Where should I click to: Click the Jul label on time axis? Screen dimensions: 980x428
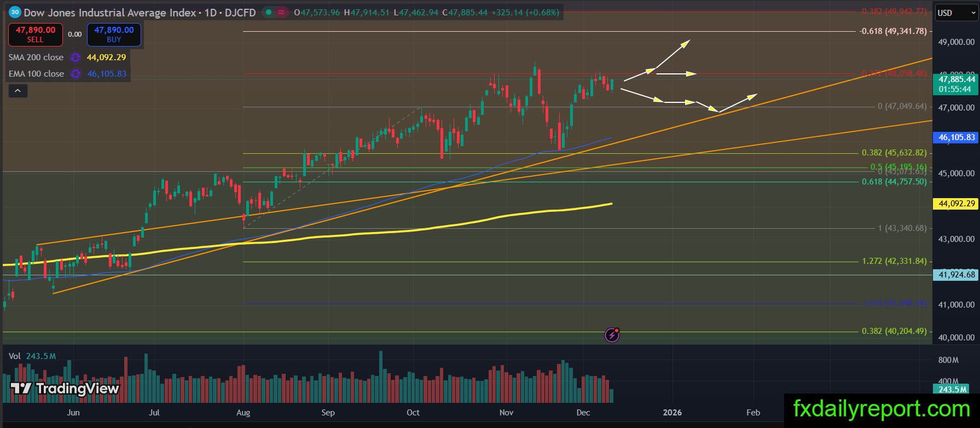click(x=154, y=413)
